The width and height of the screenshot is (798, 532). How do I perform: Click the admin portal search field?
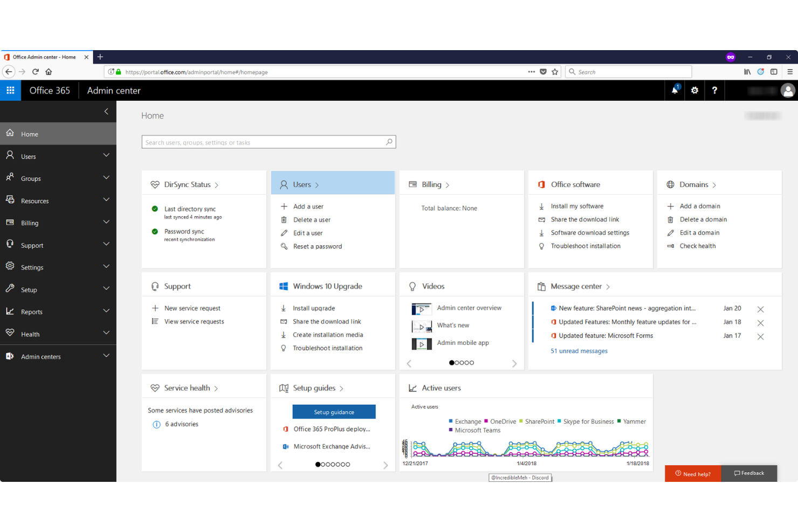pos(269,142)
